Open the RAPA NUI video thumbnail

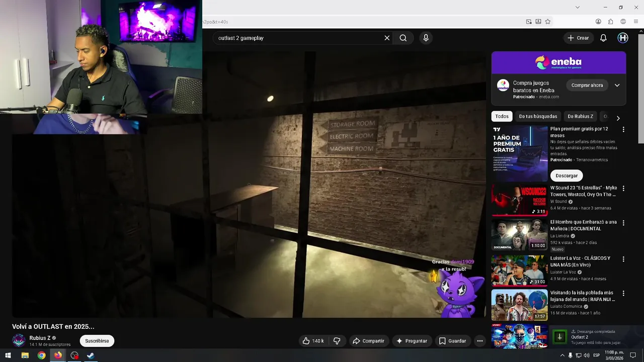coord(519,305)
